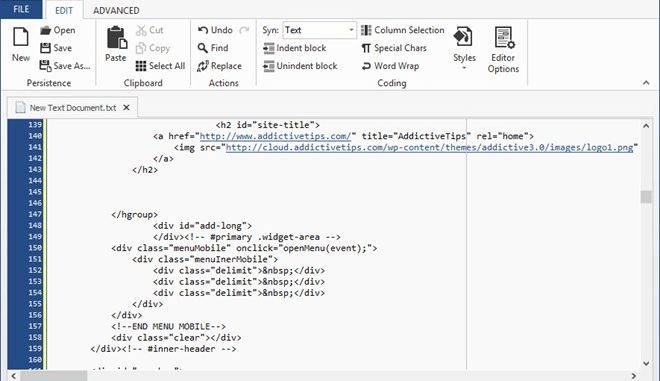Undo the last action
The image size is (660, 381).
[215, 30]
